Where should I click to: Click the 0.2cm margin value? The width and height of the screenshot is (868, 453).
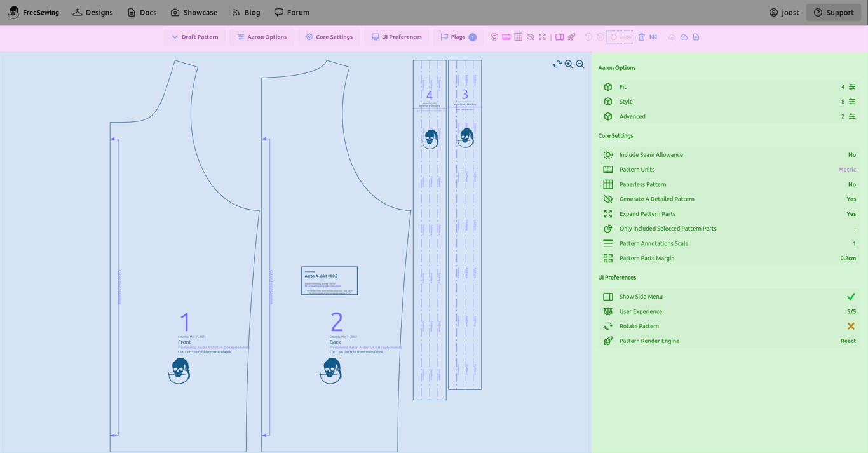click(x=848, y=258)
